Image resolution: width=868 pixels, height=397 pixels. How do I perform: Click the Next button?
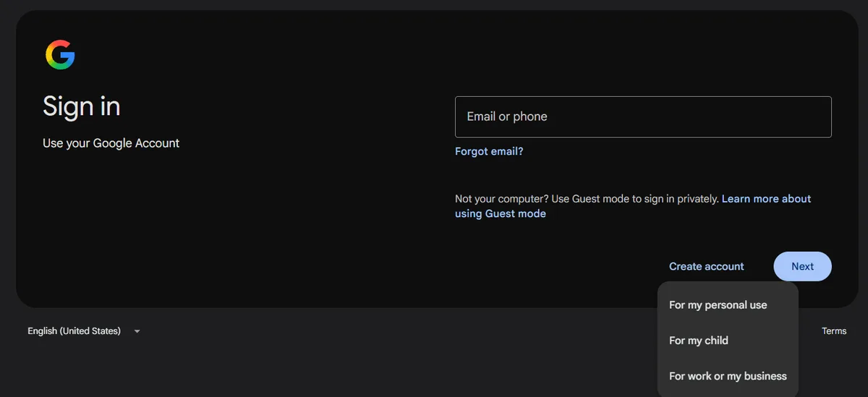[x=802, y=266]
